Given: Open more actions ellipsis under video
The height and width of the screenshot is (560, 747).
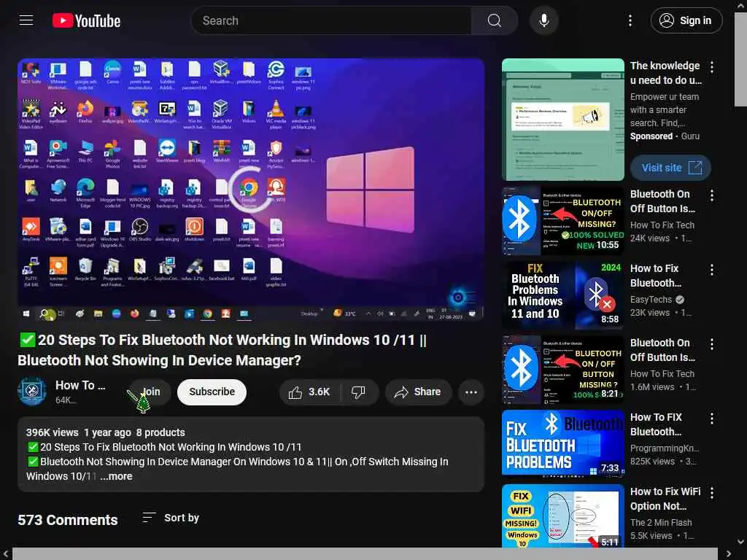Looking at the screenshot, I should [x=471, y=392].
